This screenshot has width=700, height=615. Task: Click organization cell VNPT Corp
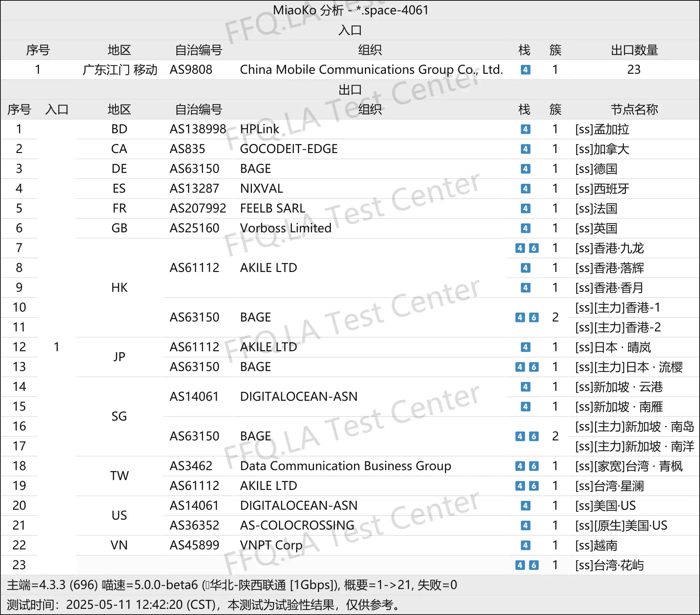(x=271, y=546)
